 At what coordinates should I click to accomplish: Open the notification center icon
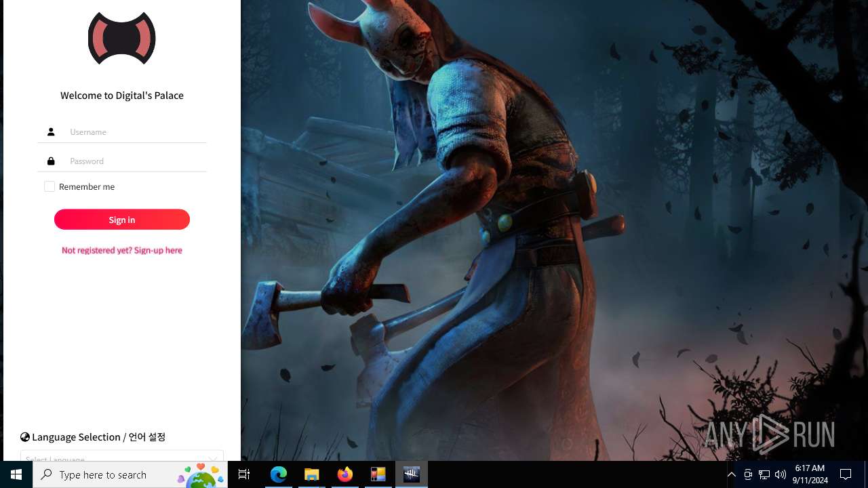pos(846,474)
